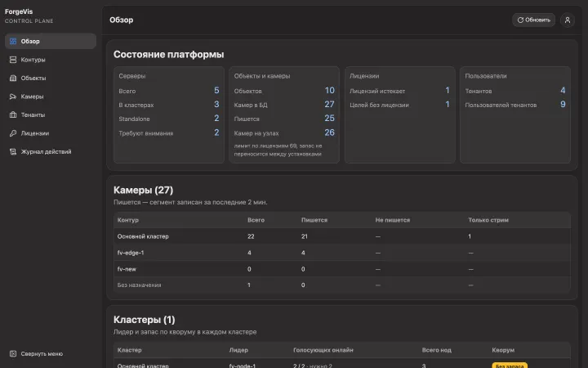Screen dimensions: 588x368
Task: Open the Обзор menu item
Action: [51, 42]
